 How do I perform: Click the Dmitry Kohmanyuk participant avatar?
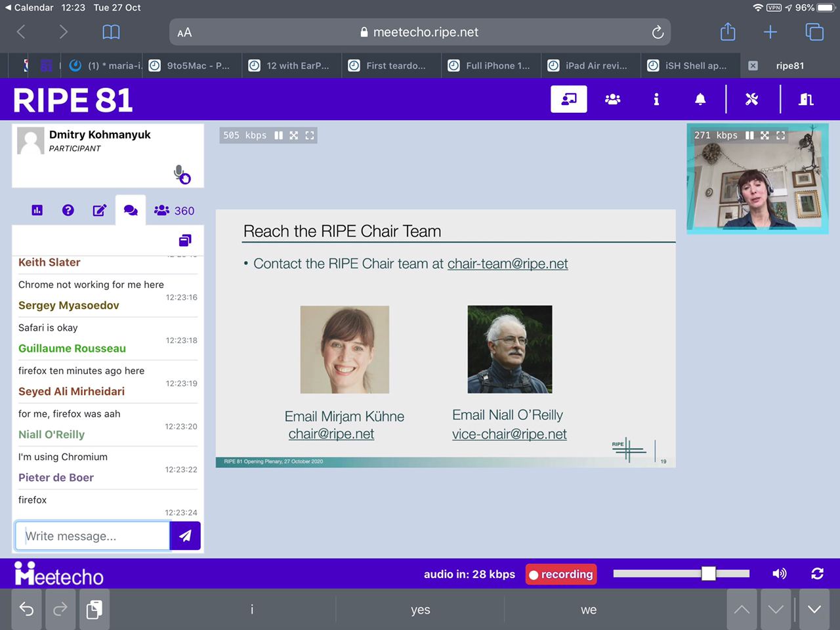click(31, 141)
